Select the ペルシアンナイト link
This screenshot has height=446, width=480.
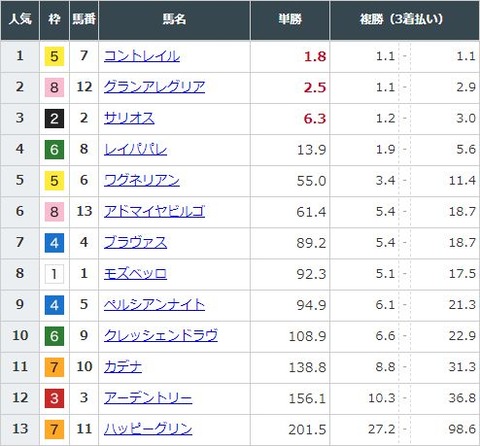tap(154, 304)
